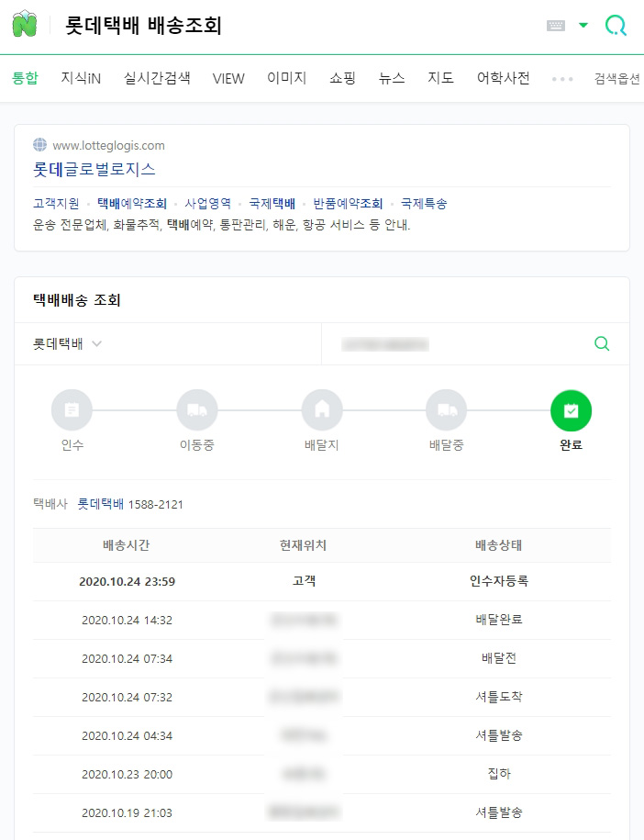The height and width of the screenshot is (840, 644).
Task: Open the on-screen keyboard icon
Action: click(556, 25)
